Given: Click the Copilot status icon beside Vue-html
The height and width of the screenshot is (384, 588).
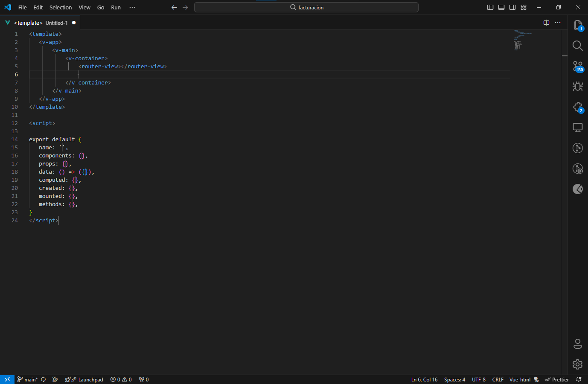Looking at the screenshot, I should [537, 379].
